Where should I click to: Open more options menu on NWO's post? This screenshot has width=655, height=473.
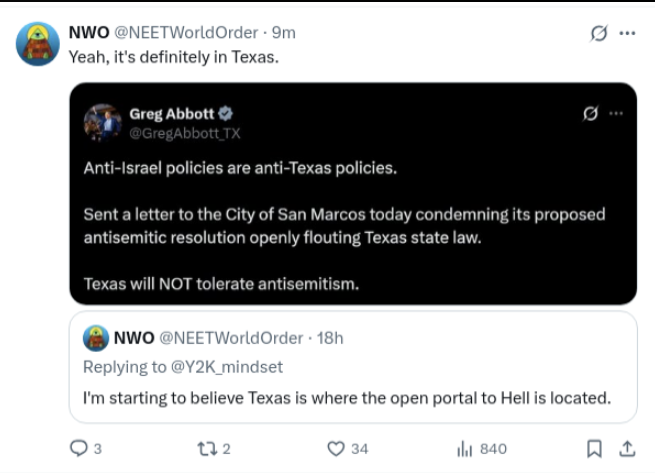click(x=627, y=32)
